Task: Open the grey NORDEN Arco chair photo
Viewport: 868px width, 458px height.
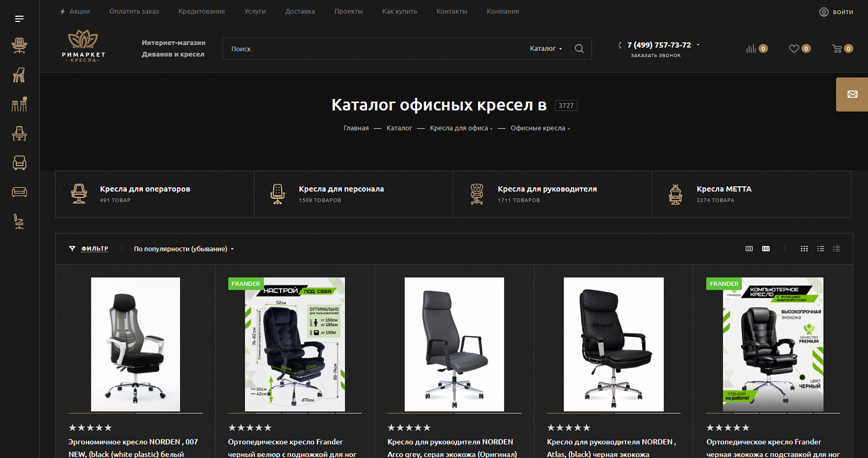Action: [x=454, y=344]
